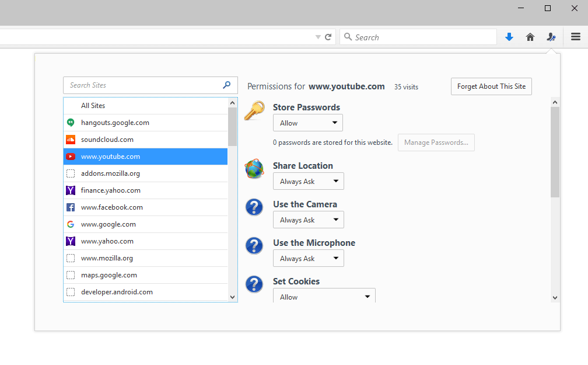The width and height of the screenshot is (588, 365).
Task: Open the Set Cookies dropdown
Action: click(324, 296)
